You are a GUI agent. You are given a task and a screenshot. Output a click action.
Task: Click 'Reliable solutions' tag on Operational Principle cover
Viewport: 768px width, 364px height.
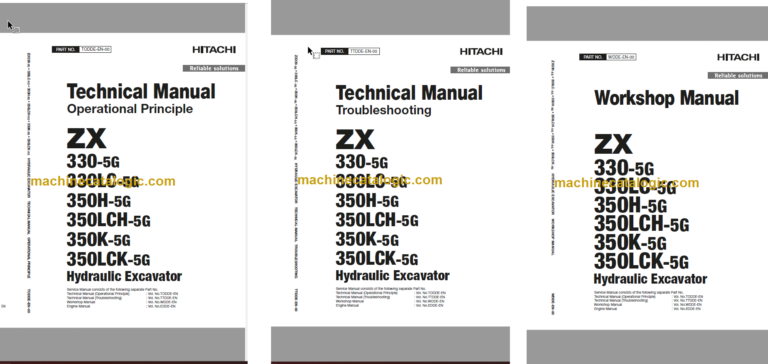click(x=214, y=68)
